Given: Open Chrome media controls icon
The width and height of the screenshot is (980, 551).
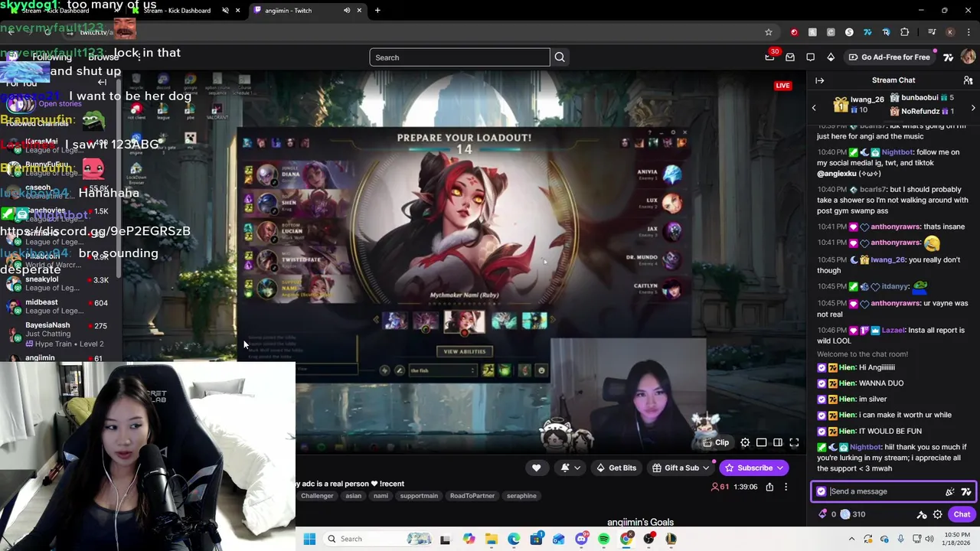Looking at the screenshot, I should (x=932, y=32).
